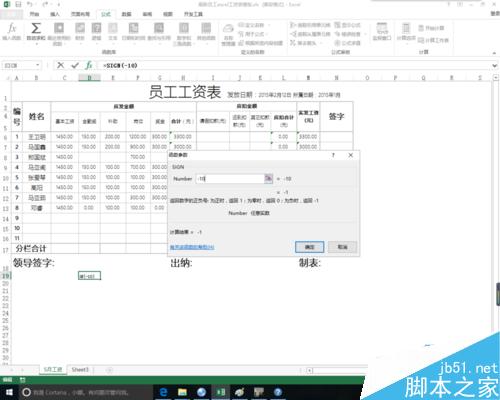Click Evaluate Formula in the ribbon
This screenshot has height=400, width=500.
click(x=348, y=43)
